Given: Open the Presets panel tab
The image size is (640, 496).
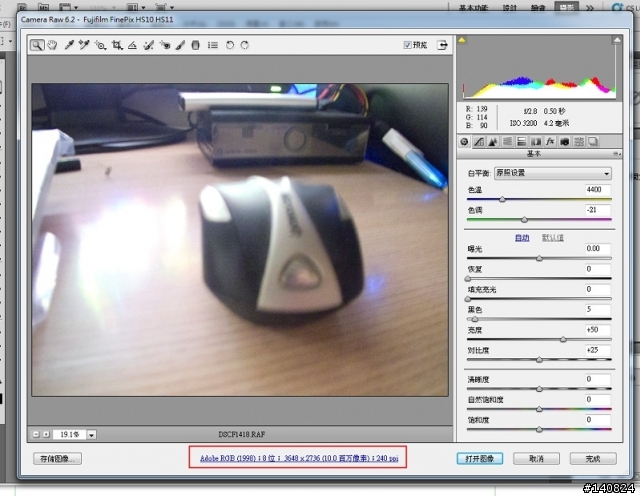Looking at the screenshot, I should click(579, 142).
